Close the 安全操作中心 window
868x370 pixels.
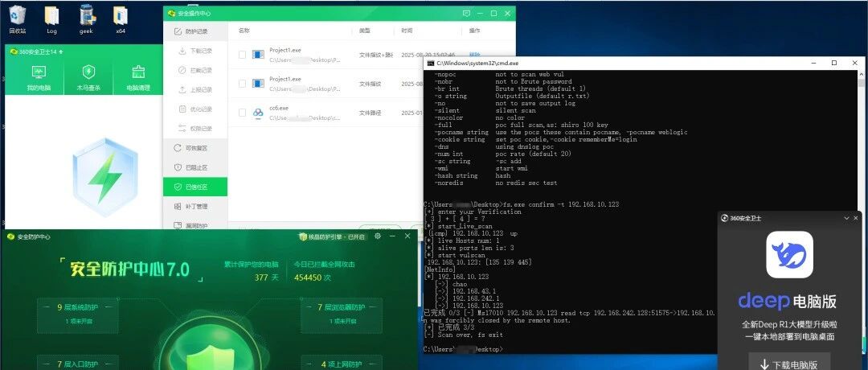[x=506, y=14]
